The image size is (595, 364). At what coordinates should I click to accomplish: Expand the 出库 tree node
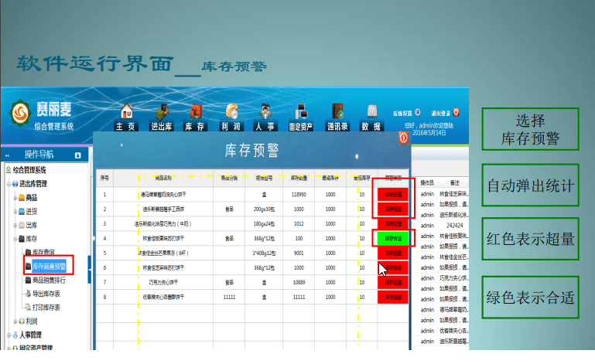(15, 225)
